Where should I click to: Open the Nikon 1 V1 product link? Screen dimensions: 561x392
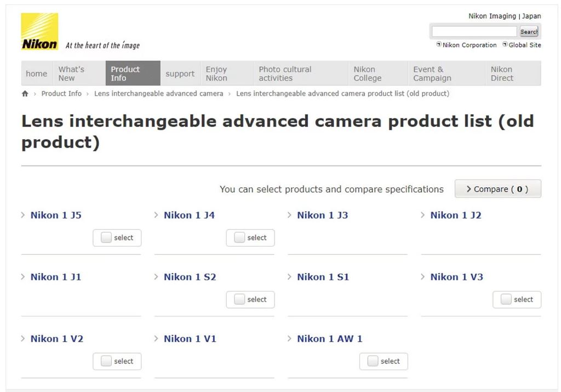190,338
